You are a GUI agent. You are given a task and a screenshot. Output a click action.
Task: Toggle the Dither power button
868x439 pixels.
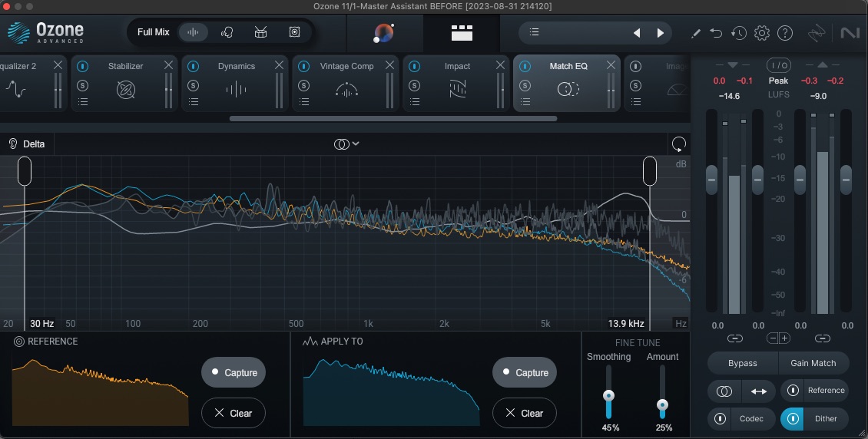coord(792,418)
